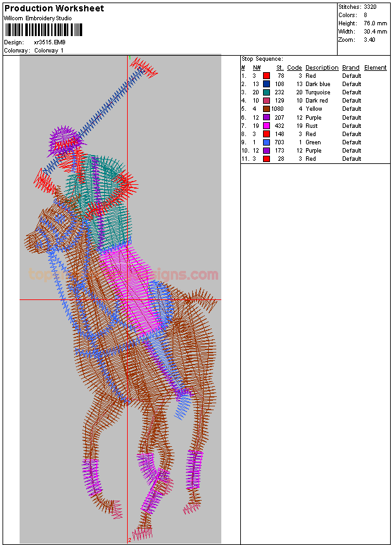Viewport: 392px width, 545px height.
Task: Select the 'Element' column header
Action: click(376, 68)
